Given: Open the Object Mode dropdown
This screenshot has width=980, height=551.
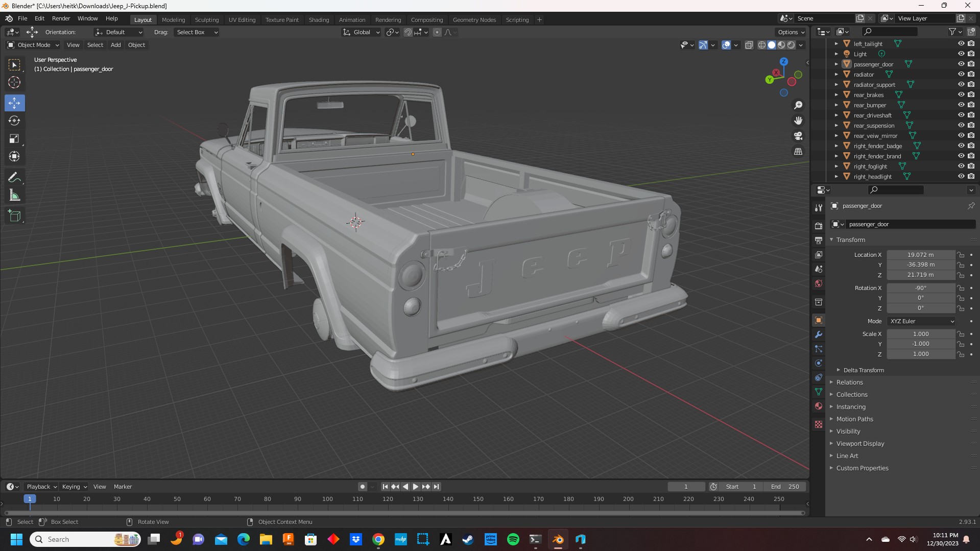Looking at the screenshot, I should pos(33,45).
